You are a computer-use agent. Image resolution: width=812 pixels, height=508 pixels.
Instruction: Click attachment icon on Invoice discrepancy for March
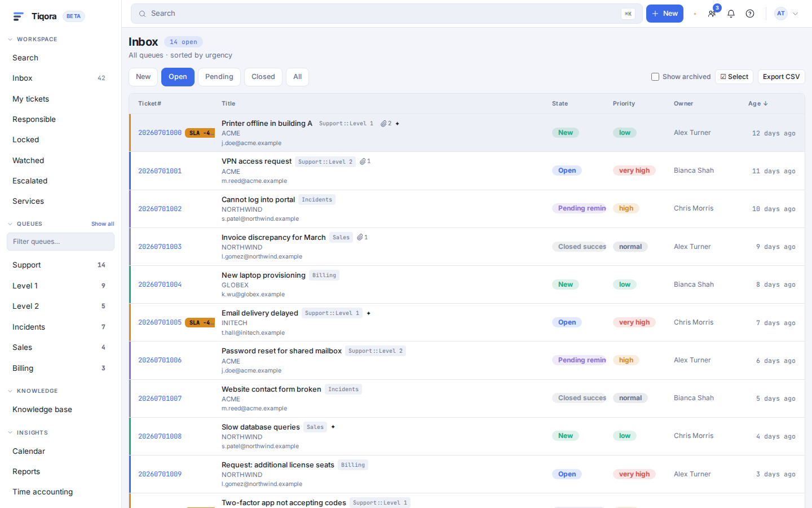click(x=360, y=238)
